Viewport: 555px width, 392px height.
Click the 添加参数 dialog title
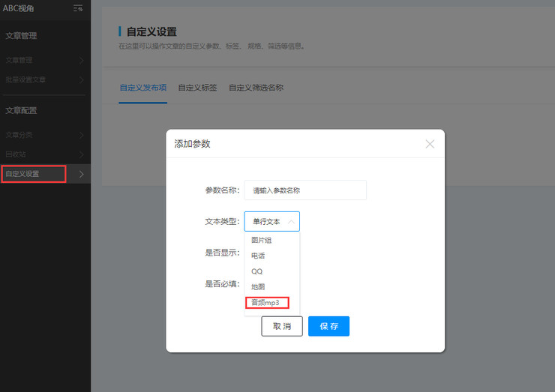coord(192,144)
